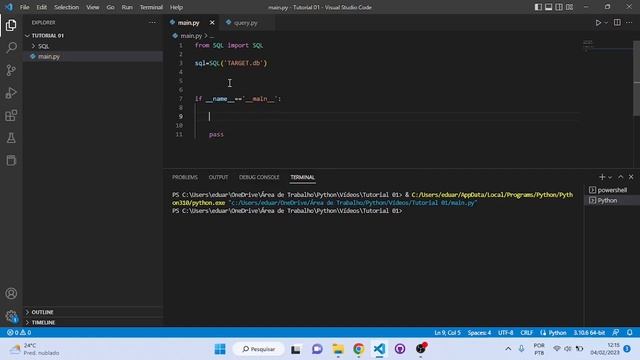Select interpreter 3.10.6 64-bit
The height and width of the screenshot is (360, 640).
589,332
